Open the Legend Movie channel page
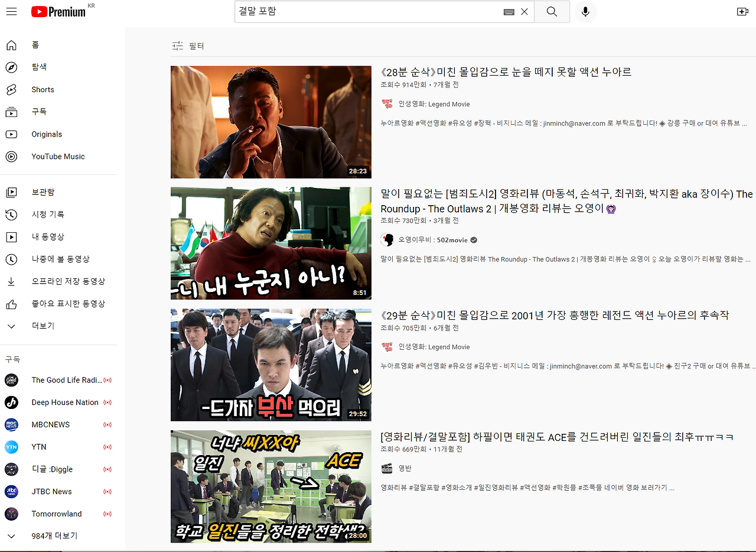This screenshot has width=756, height=552. [435, 105]
